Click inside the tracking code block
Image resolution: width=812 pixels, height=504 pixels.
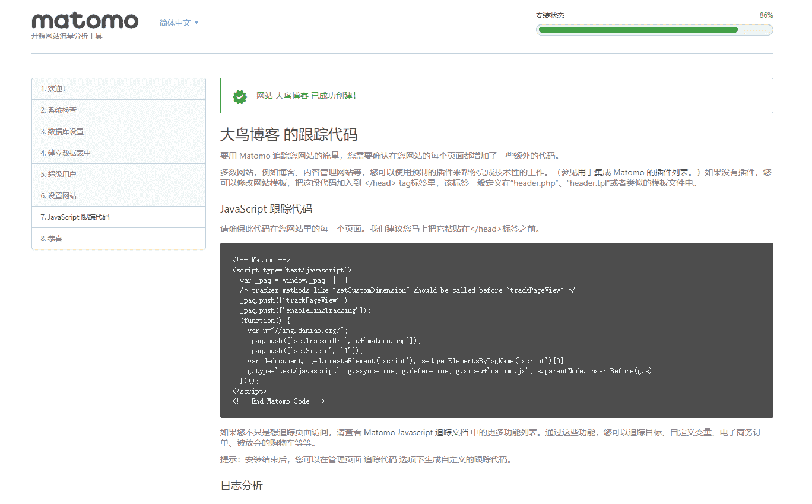tap(496, 330)
